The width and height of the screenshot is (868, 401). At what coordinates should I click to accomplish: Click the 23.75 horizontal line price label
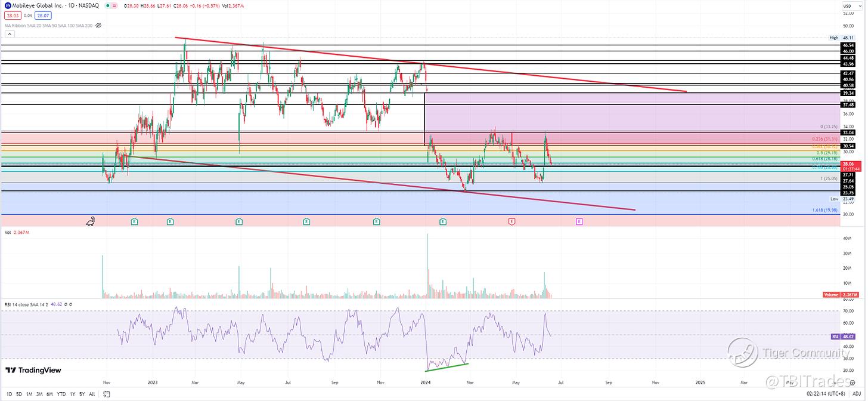[x=848, y=192]
